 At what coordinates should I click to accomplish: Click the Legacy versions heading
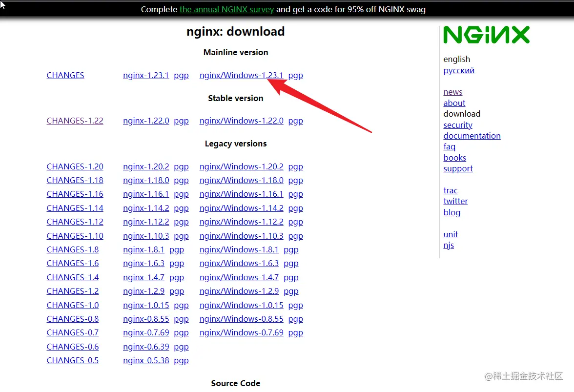coord(236,144)
